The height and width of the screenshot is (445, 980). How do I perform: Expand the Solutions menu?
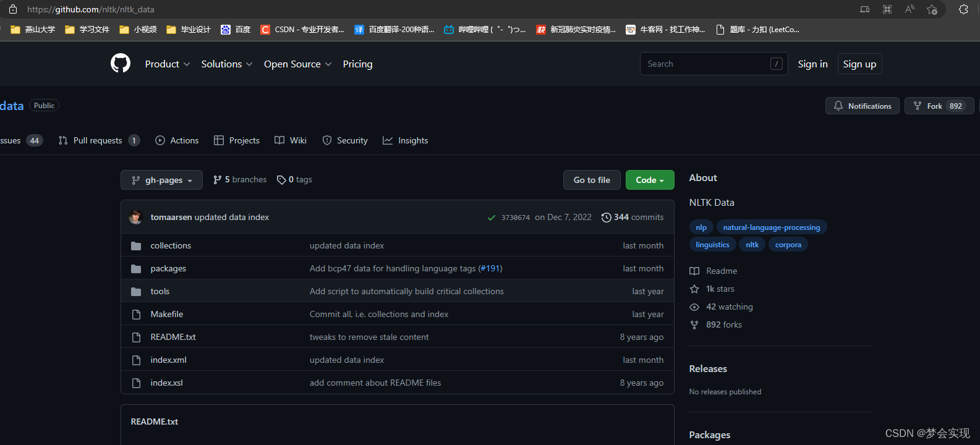(226, 64)
